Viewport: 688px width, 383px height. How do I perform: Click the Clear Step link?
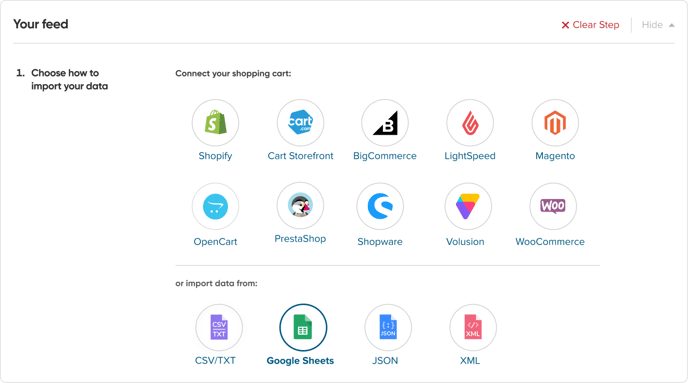(590, 25)
